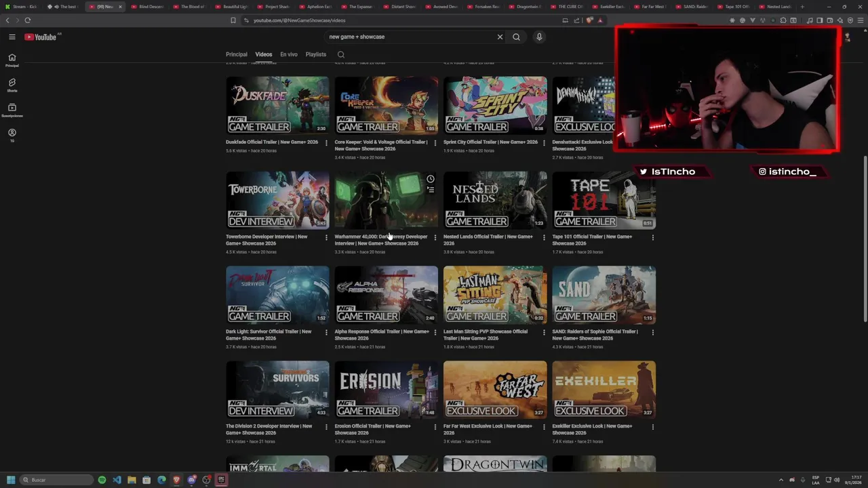Screen dimensions: 868x488
Task: Add Warhammer video to queue icon
Action: click(431, 190)
